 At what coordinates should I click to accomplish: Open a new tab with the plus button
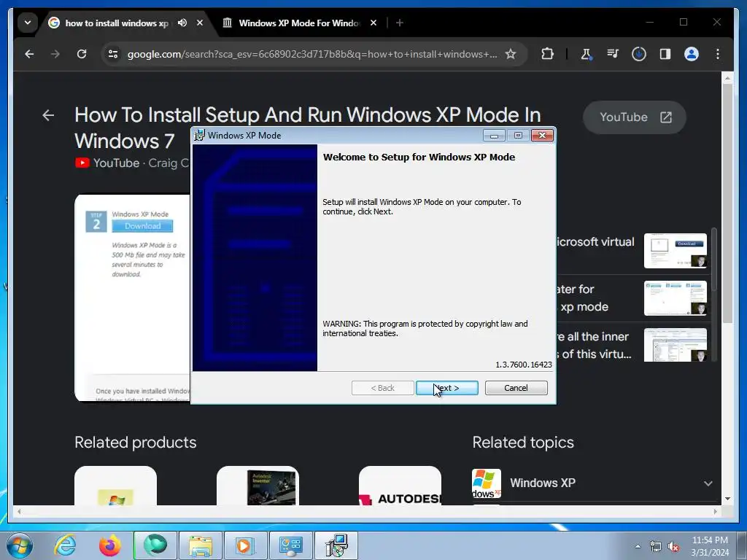(400, 23)
